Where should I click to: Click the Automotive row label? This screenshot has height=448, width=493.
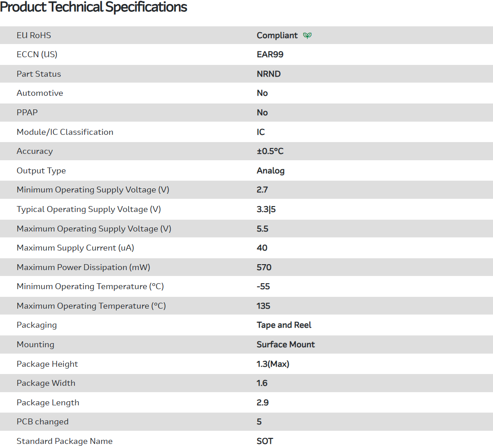click(40, 93)
